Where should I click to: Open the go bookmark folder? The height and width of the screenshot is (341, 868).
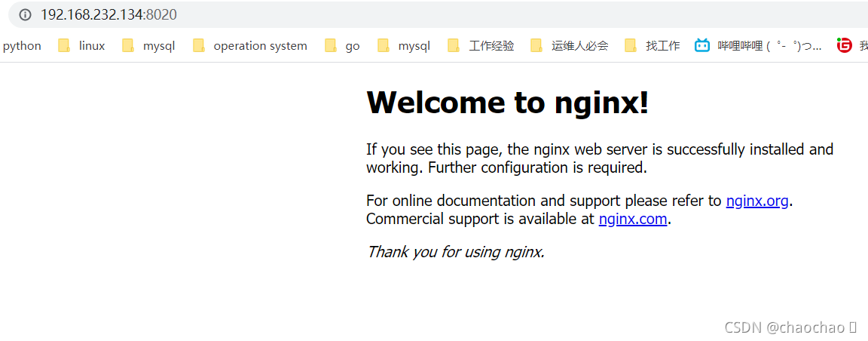click(343, 46)
